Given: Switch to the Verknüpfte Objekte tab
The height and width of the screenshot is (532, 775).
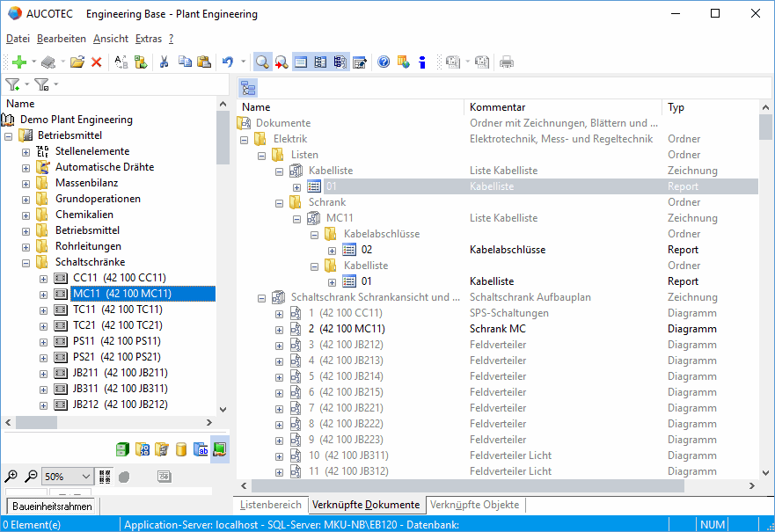Looking at the screenshot, I should [x=476, y=505].
